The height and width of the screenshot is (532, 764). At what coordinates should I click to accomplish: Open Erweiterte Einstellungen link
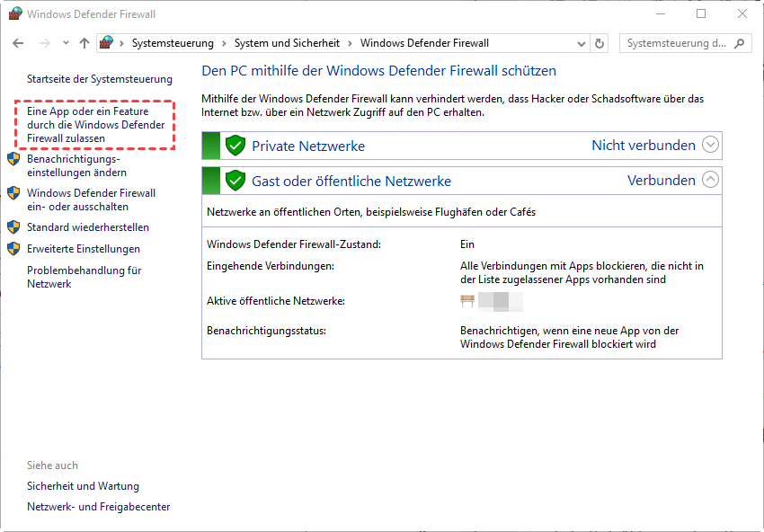point(84,249)
